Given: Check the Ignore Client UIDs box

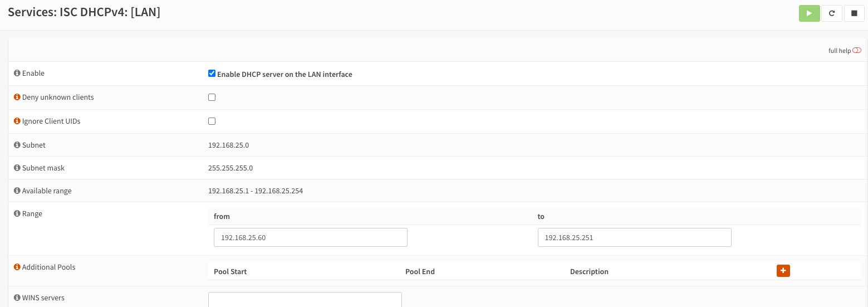Looking at the screenshot, I should [x=212, y=121].
